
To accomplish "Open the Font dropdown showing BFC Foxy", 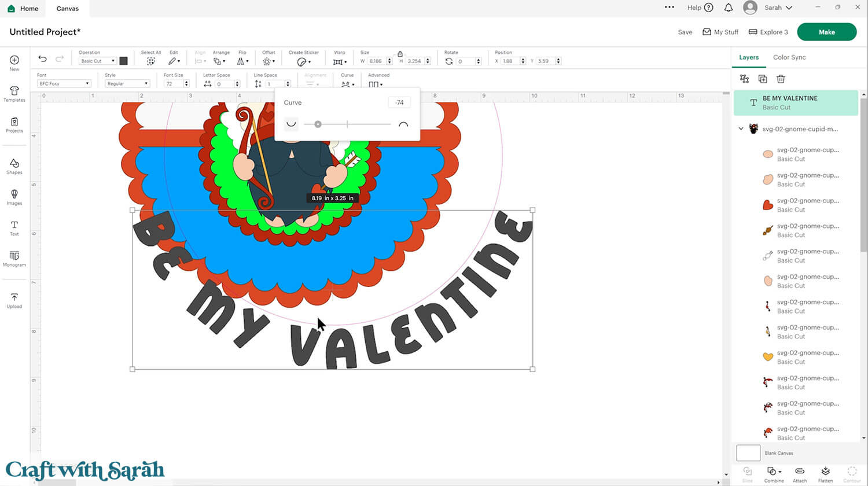I will coord(64,84).
